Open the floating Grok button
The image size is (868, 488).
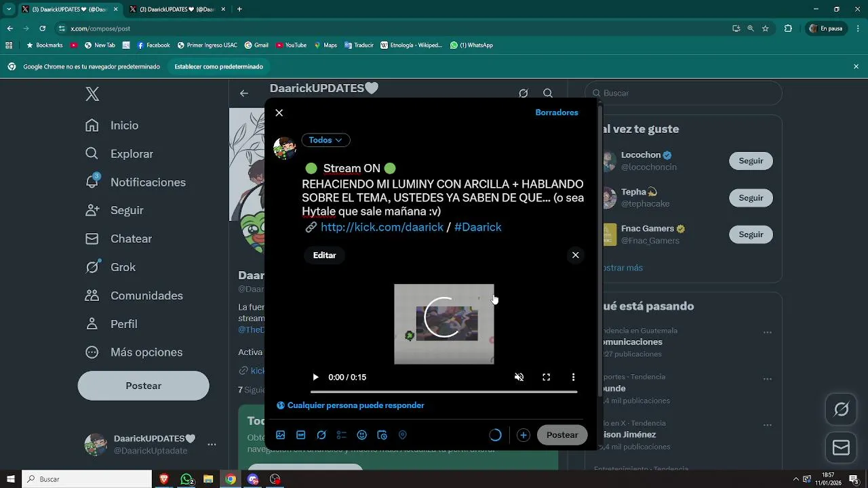coord(842,409)
